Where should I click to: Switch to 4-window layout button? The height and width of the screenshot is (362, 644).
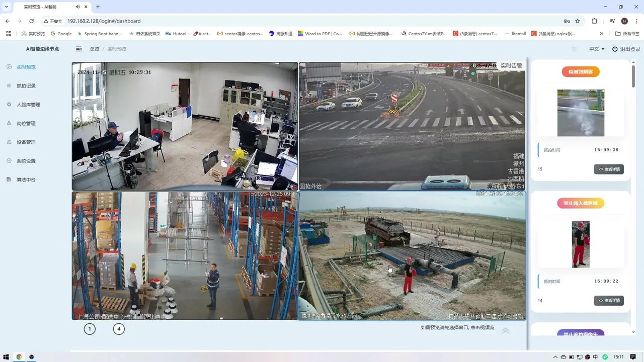119,329
